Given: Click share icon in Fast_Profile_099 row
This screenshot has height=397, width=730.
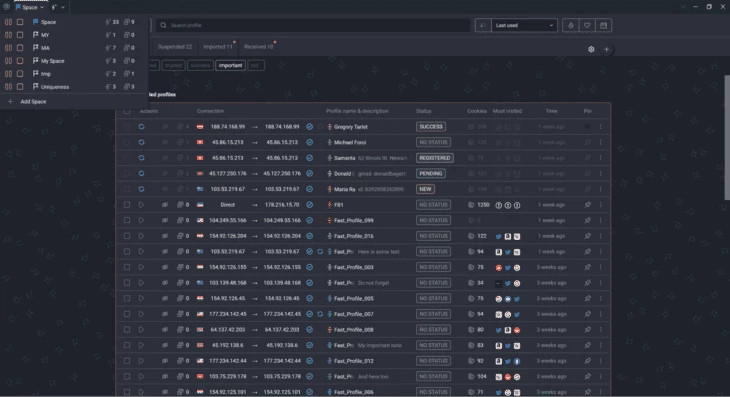Looking at the screenshot, I should [x=165, y=221].
